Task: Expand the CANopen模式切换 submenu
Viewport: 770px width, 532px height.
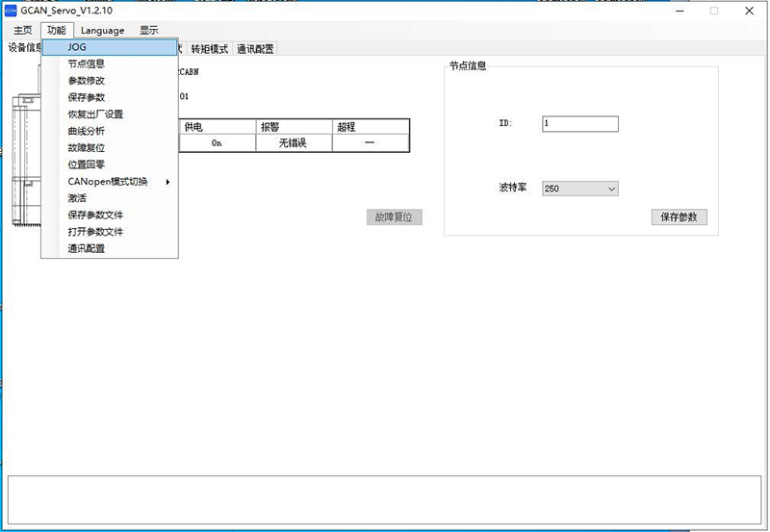Action: [108, 182]
